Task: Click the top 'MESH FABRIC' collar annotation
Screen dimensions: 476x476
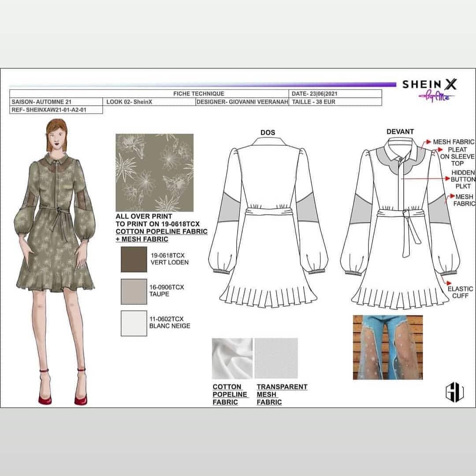Action: pos(454,142)
